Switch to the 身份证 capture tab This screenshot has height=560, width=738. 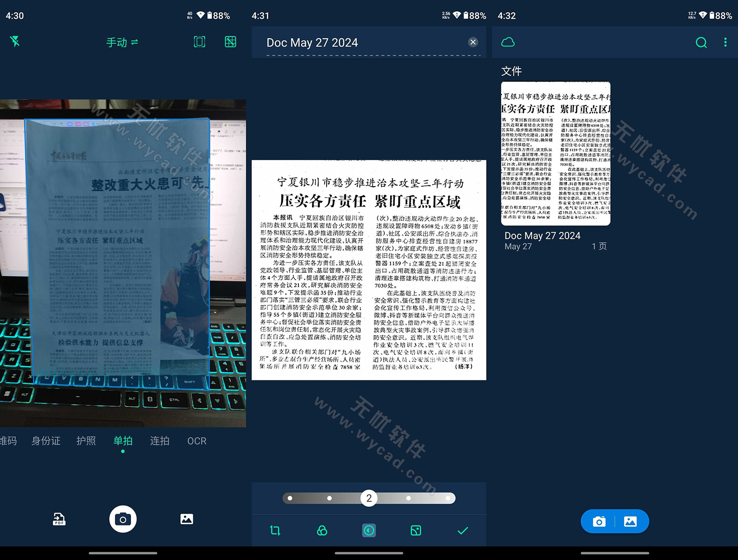[46, 441]
